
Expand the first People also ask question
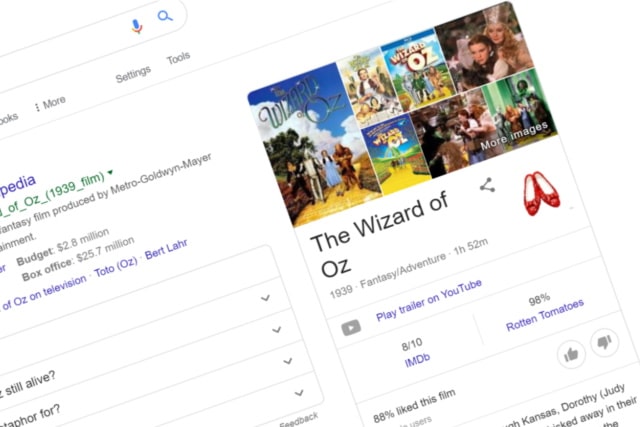pyautogui.click(x=266, y=298)
